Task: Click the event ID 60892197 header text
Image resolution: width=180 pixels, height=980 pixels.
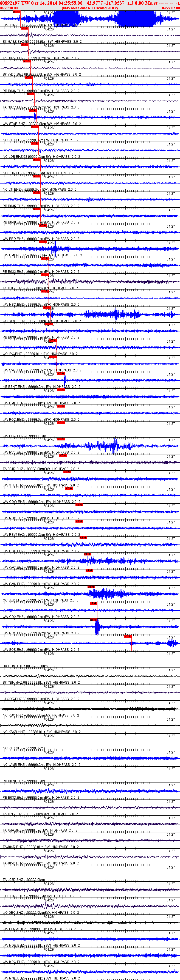Action: [x=10, y=3]
